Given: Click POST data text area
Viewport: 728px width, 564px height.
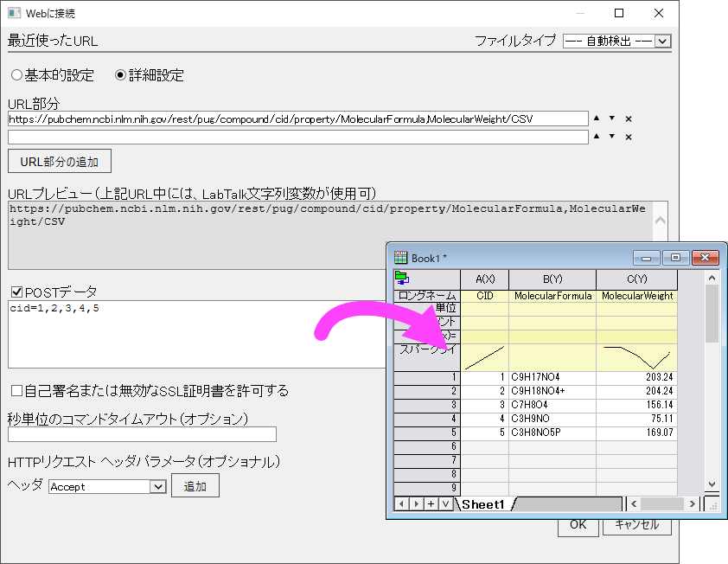Looking at the screenshot, I should pos(197,334).
